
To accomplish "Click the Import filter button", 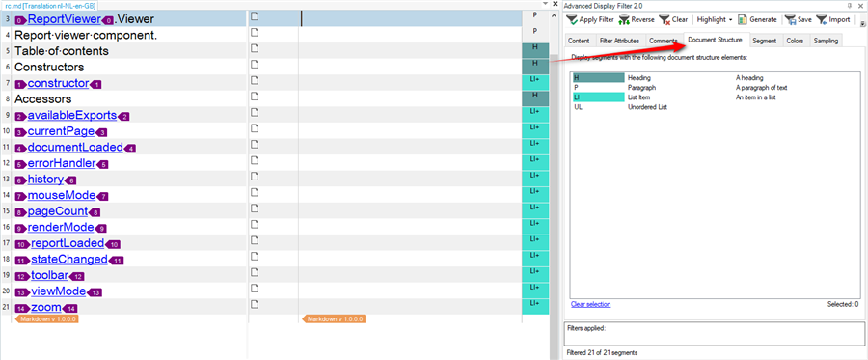I will [832, 19].
